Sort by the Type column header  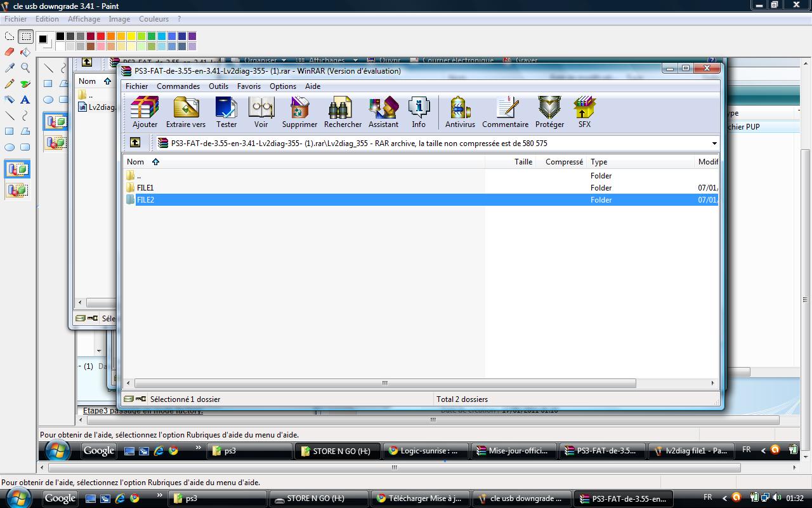point(640,162)
